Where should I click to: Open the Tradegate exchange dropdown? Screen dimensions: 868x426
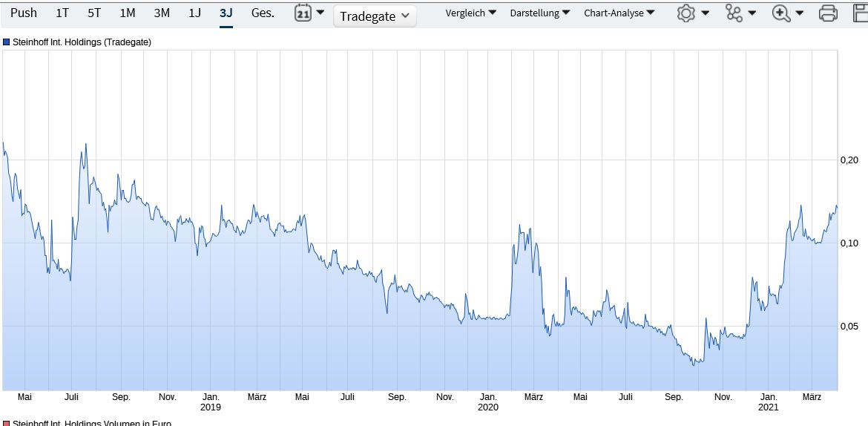point(375,16)
